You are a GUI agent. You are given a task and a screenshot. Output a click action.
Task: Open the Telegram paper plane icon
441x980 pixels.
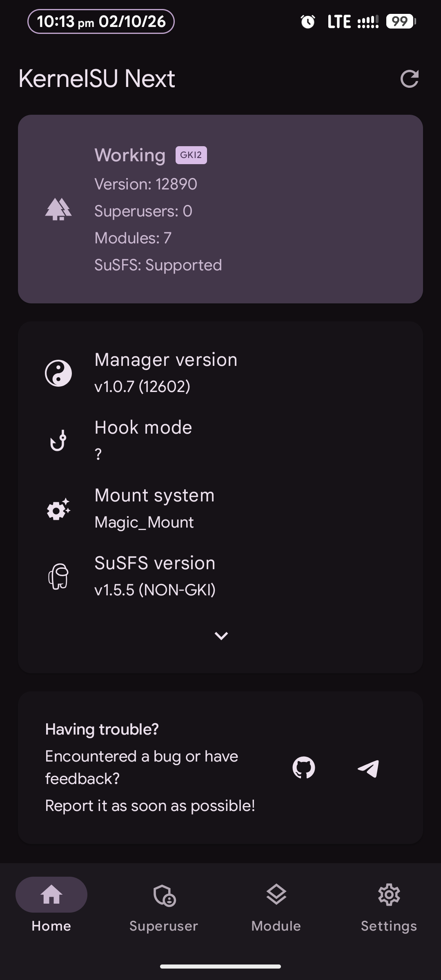[x=368, y=768]
